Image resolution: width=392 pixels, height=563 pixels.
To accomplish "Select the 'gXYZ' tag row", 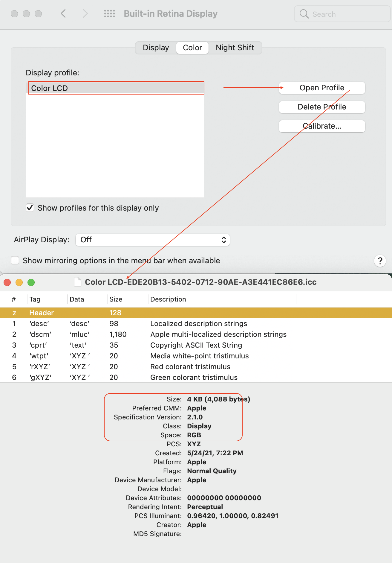I will (196, 377).
